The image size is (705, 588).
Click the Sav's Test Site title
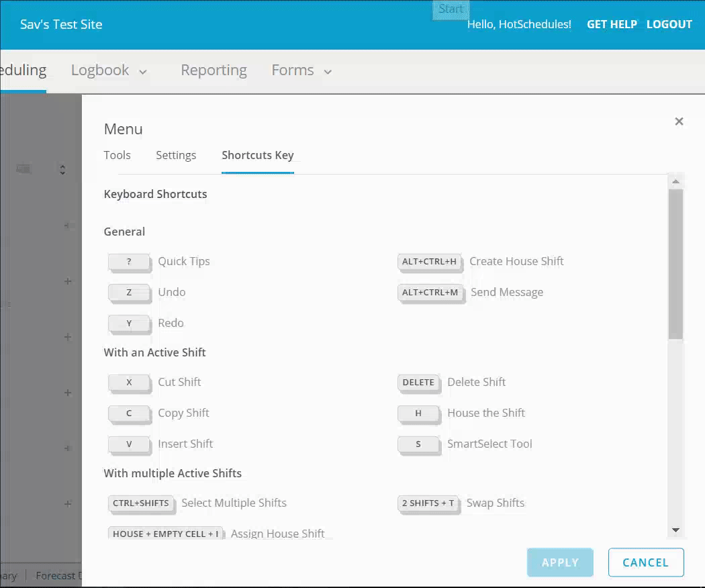pos(61,24)
